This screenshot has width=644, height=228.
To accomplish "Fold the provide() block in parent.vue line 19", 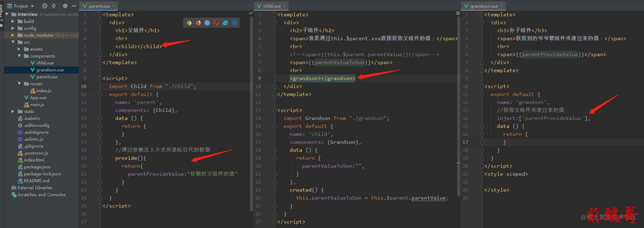I will pyautogui.click(x=100, y=158).
